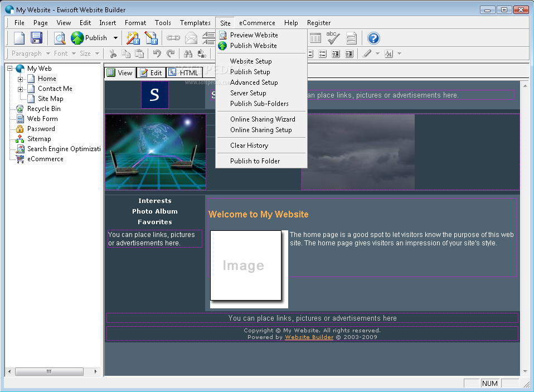Launch the template wizard wand icon
This screenshot has width=534, height=392.
click(133, 38)
